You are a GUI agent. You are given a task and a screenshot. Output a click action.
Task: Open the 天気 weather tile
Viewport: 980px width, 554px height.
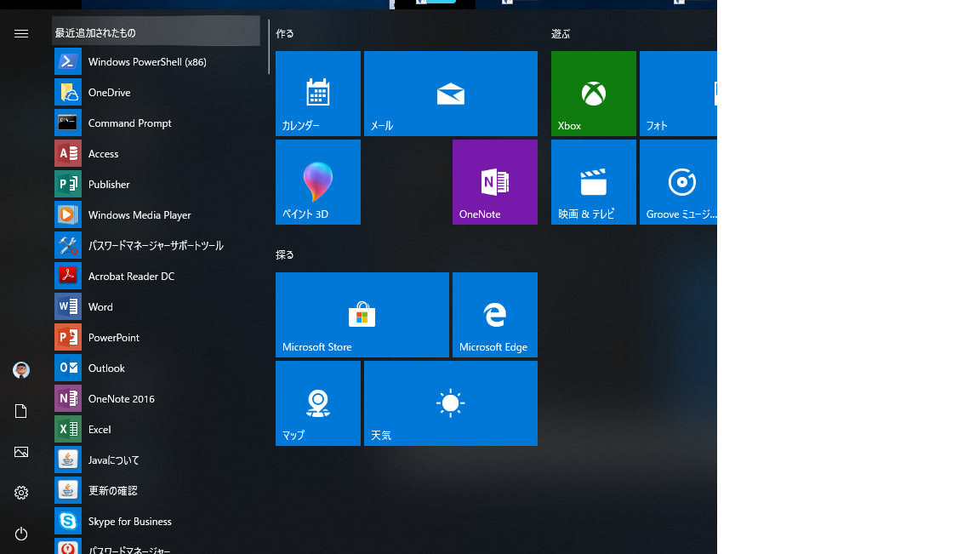[451, 403]
